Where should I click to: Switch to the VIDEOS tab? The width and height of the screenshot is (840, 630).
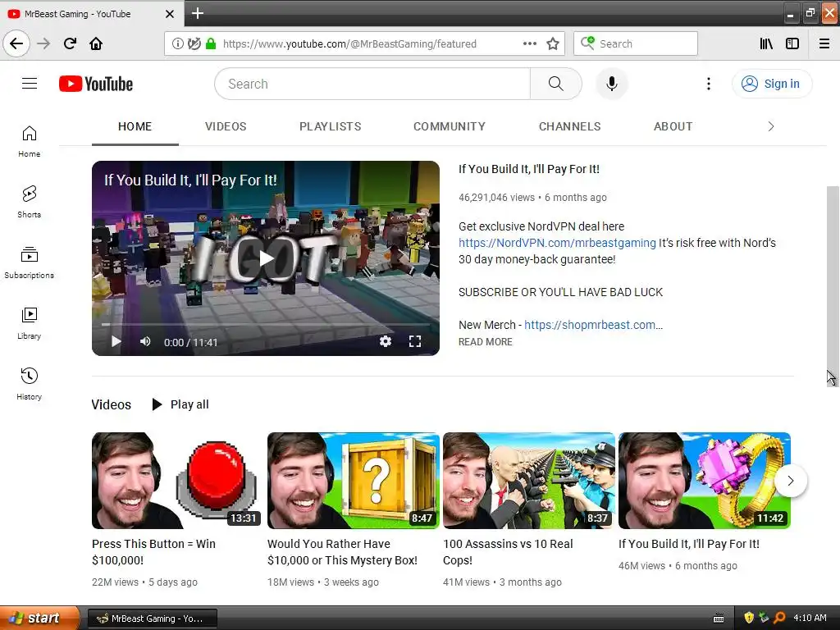coord(226,126)
